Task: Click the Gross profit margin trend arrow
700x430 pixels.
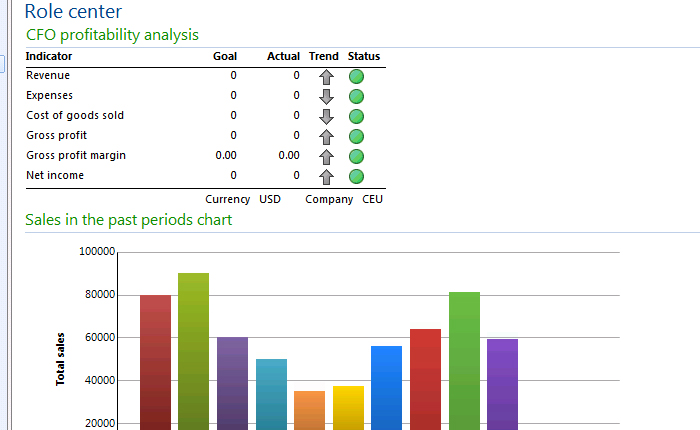Action: [326, 156]
